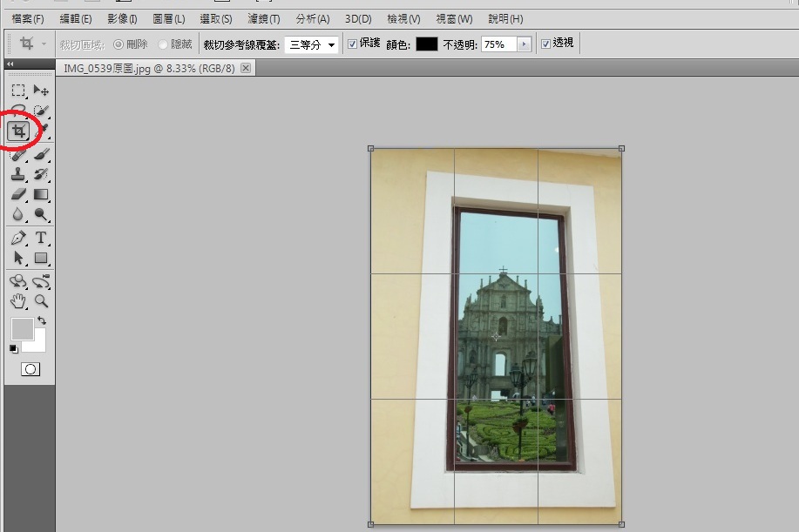This screenshot has width=799, height=532.
Task: Select the Eraser tool
Action: 18,194
